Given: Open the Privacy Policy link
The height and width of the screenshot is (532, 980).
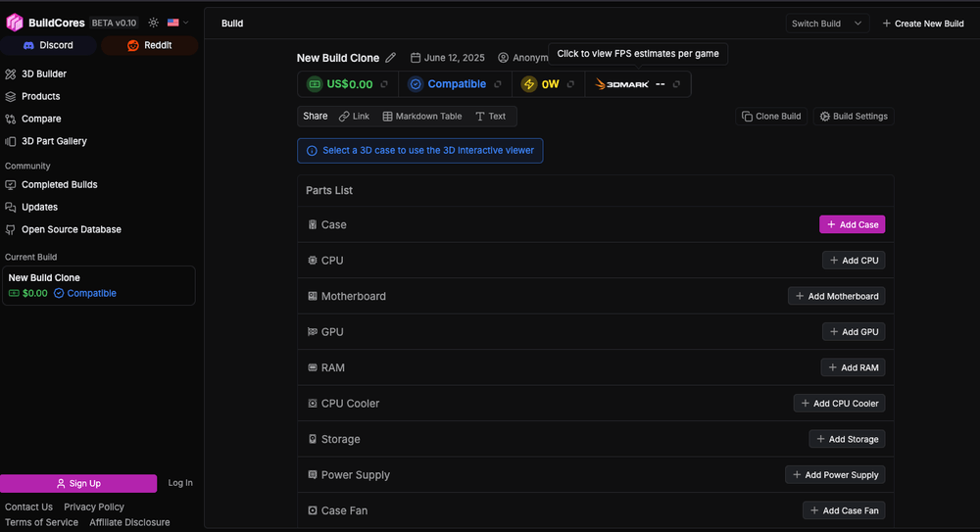Looking at the screenshot, I should 94,507.
